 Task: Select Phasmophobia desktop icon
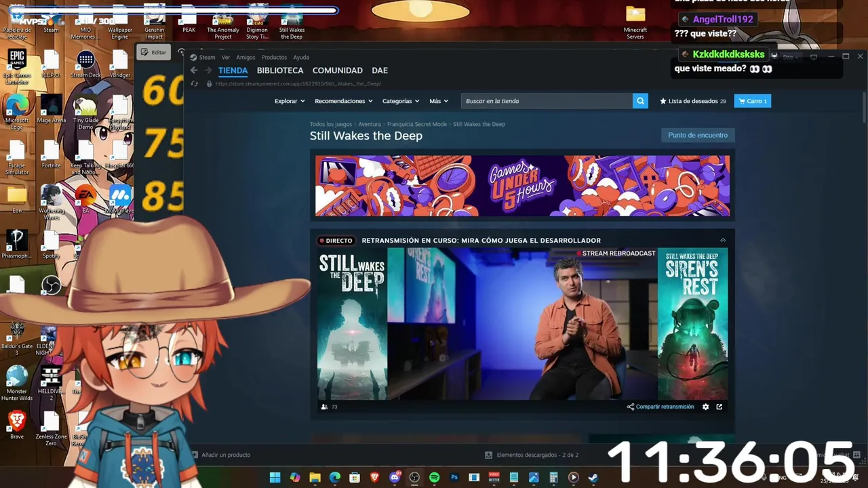17,245
